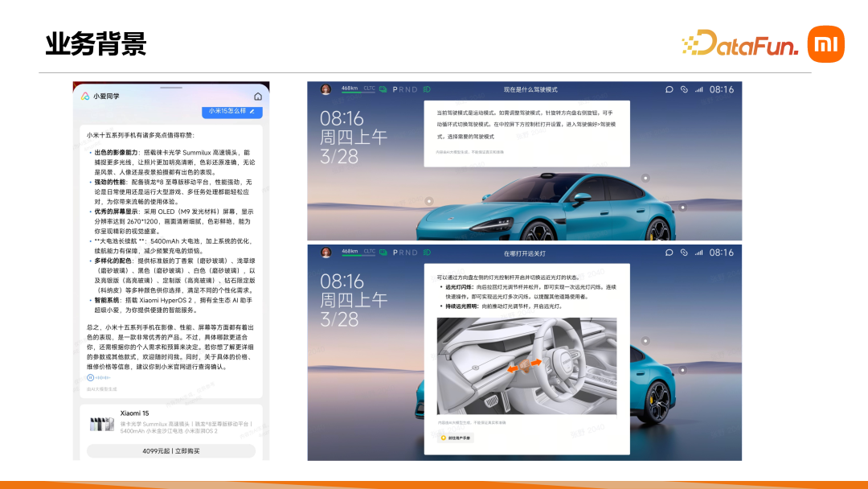
Task: Click the 强劲的性能 bullet heading
Action: (110, 183)
